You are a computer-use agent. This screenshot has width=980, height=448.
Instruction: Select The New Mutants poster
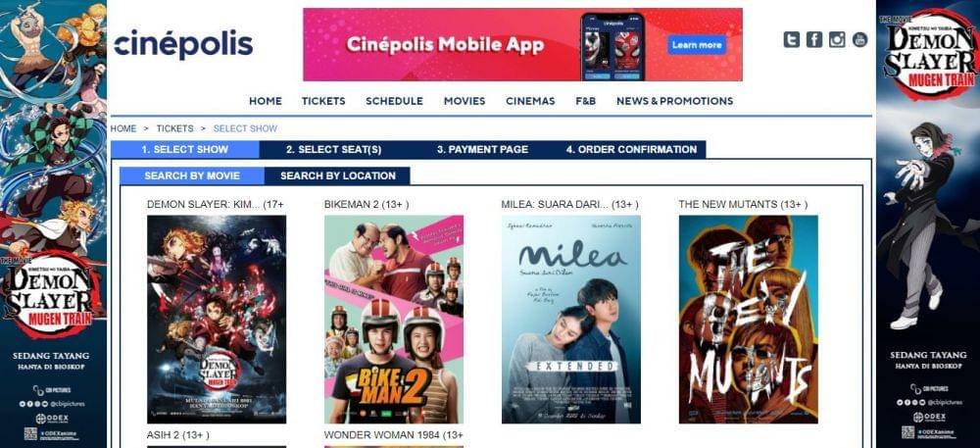[748, 320]
